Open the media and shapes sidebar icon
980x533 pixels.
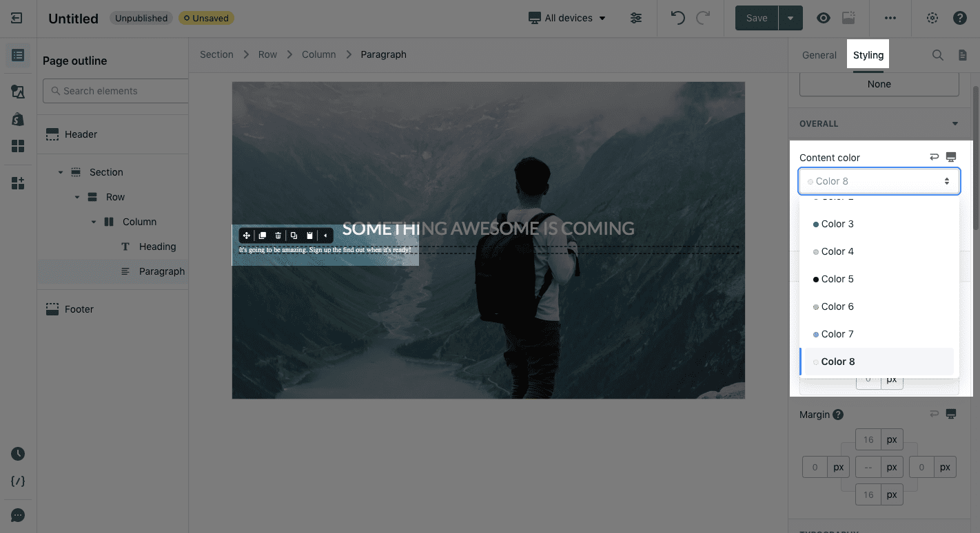coord(18,92)
